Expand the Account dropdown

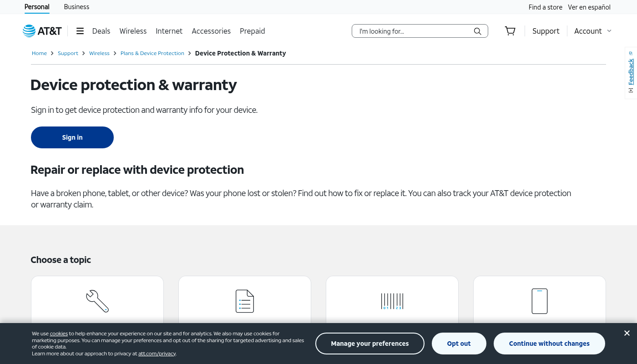coord(593,31)
